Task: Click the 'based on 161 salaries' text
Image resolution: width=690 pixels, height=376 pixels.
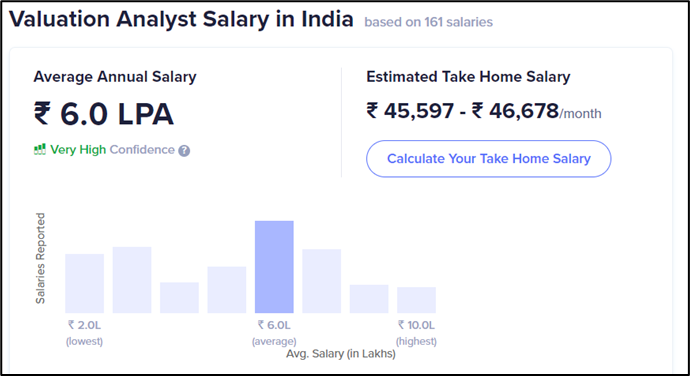Action: point(429,22)
